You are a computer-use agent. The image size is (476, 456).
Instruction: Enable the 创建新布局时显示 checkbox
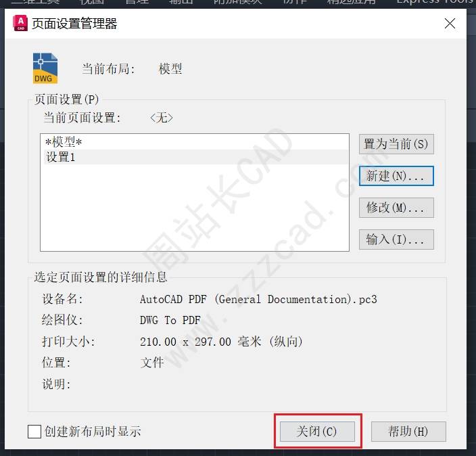pos(34,432)
